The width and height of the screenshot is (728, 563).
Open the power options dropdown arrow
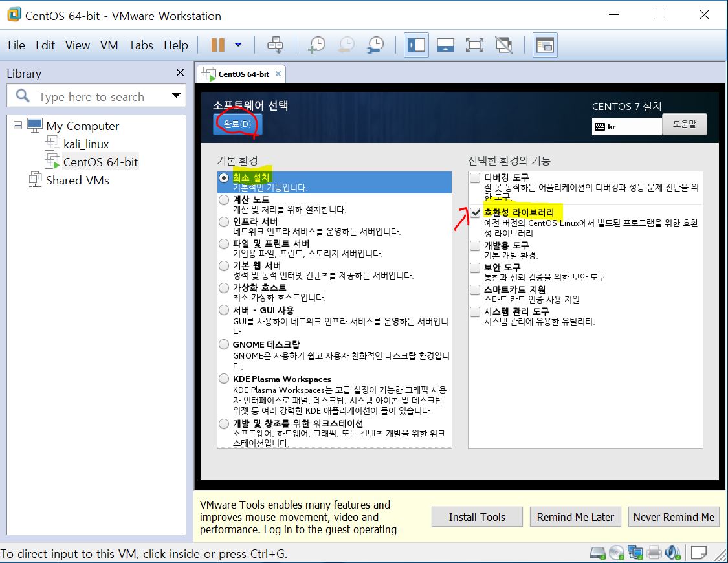[x=238, y=45]
